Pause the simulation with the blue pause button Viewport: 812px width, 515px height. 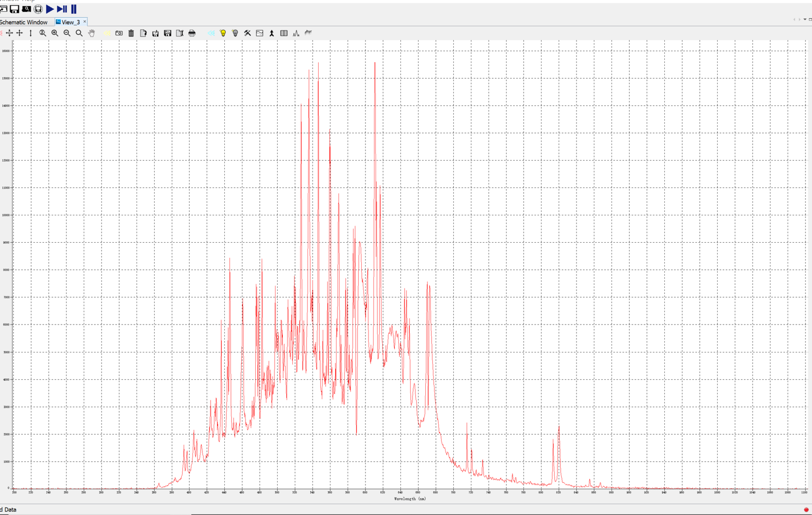pos(74,9)
